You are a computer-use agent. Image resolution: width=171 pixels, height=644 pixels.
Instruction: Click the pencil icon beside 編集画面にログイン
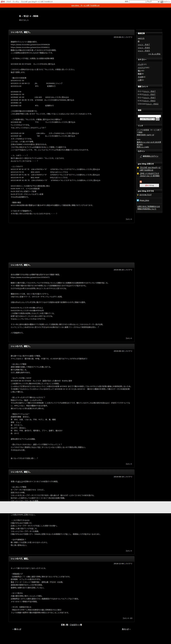[x=141, y=156]
